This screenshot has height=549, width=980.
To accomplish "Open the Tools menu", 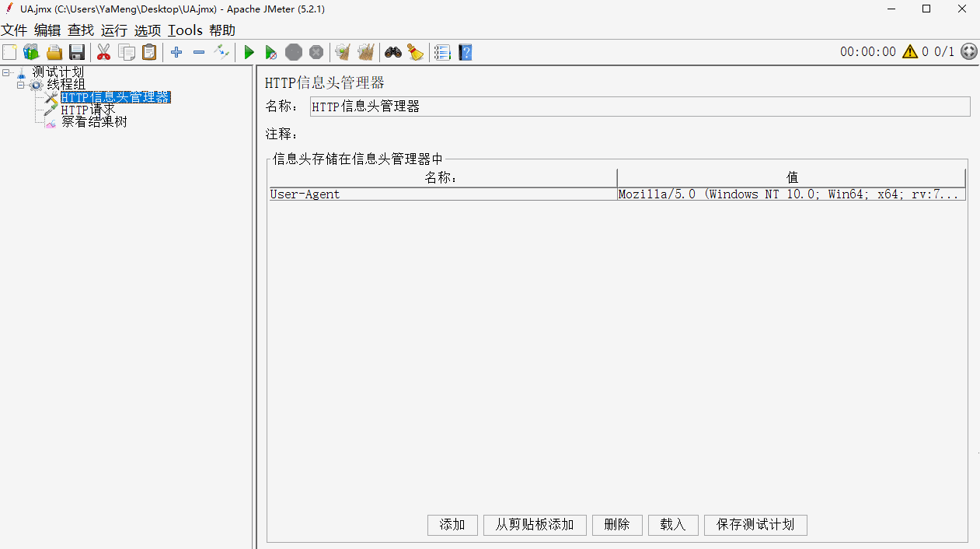I will click(x=185, y=30).
